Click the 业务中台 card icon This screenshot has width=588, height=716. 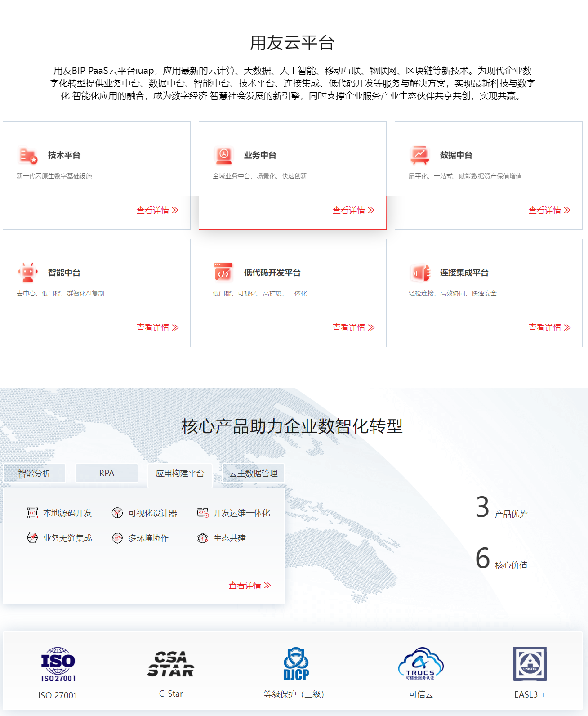(x=224, y=156)
